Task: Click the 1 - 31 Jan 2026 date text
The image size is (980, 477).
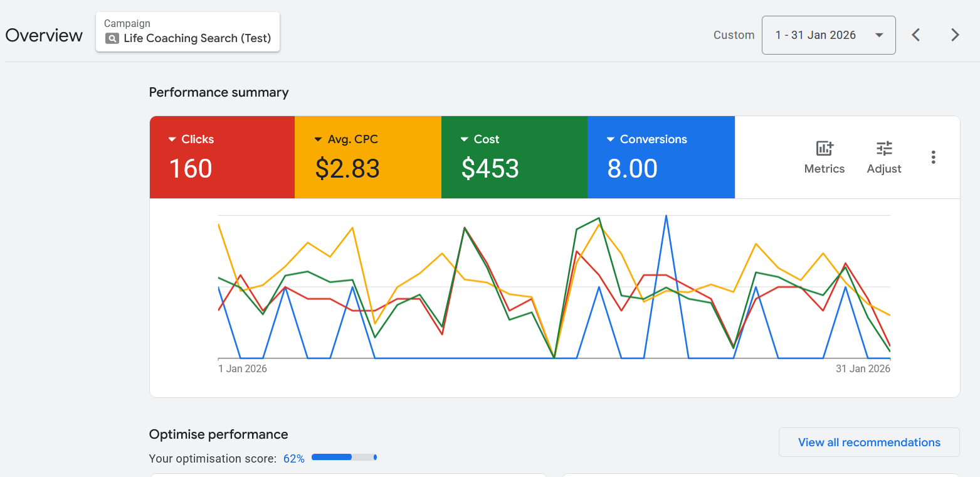Action: click(815, 35)
